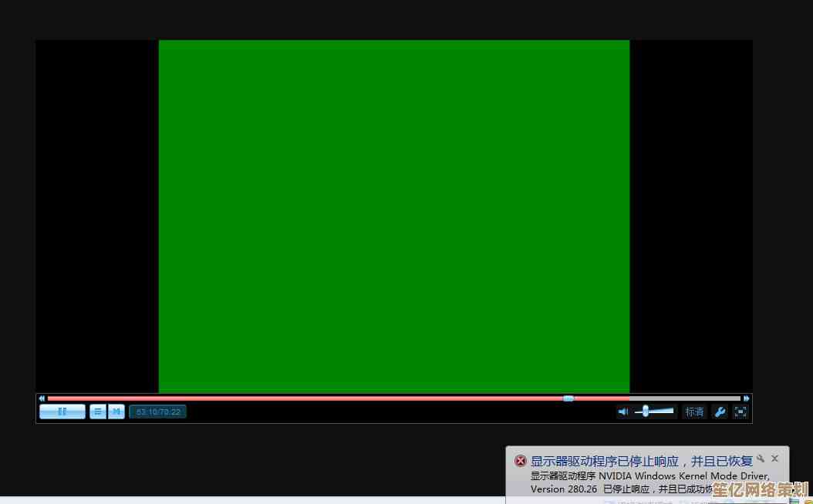Open the playlist list icon
The height and width of the screenshot is (504, 813).
(x=98, y=412)
